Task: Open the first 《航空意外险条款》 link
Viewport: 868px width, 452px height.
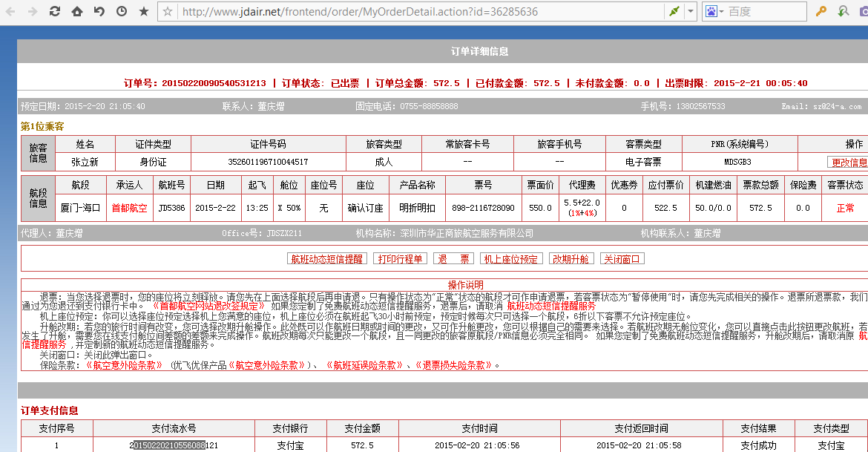Action: (x=124, y=365)
